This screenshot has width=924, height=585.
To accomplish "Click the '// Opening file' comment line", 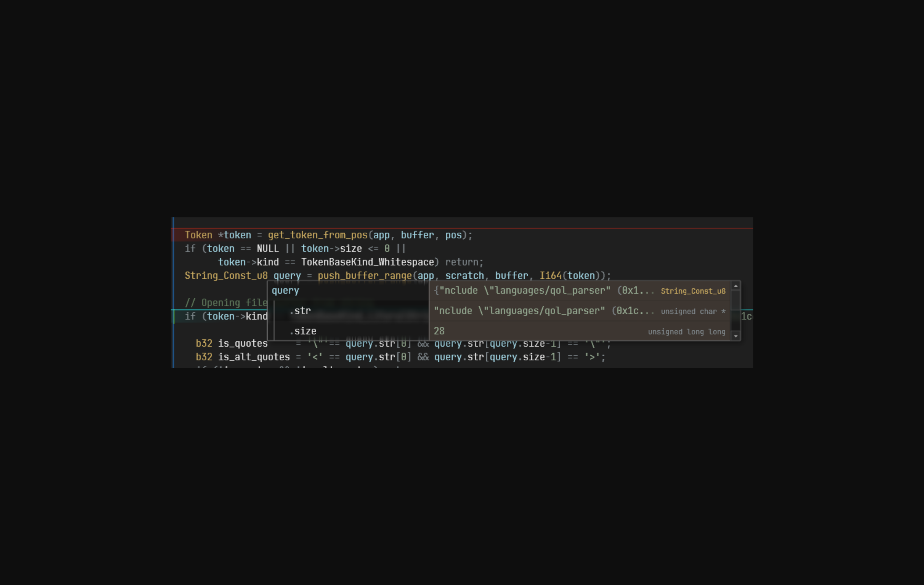I will 226,303.
